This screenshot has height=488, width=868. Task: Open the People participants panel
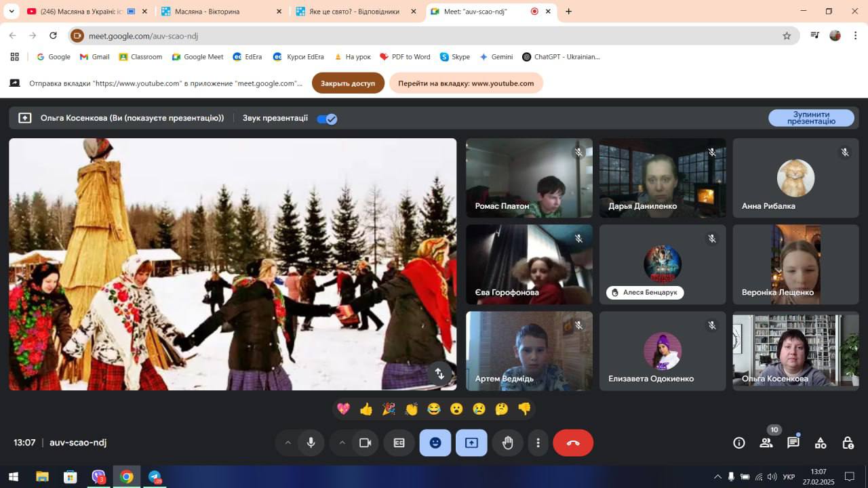pyautogui.click(x=766, y=443)
